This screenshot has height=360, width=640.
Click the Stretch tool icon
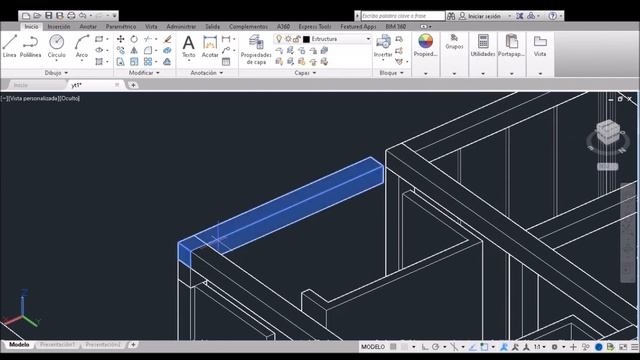point(120,62)
